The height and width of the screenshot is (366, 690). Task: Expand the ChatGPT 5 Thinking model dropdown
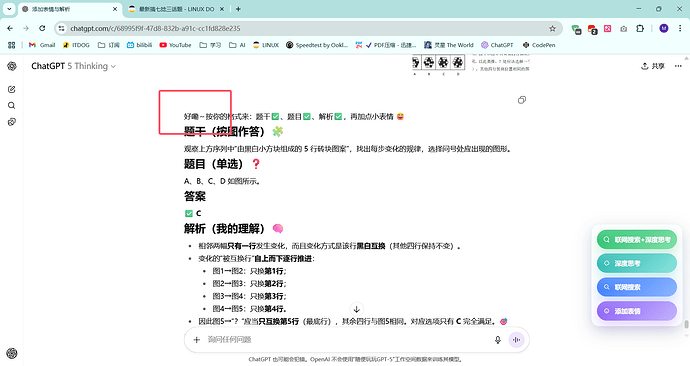click(73, 66)
